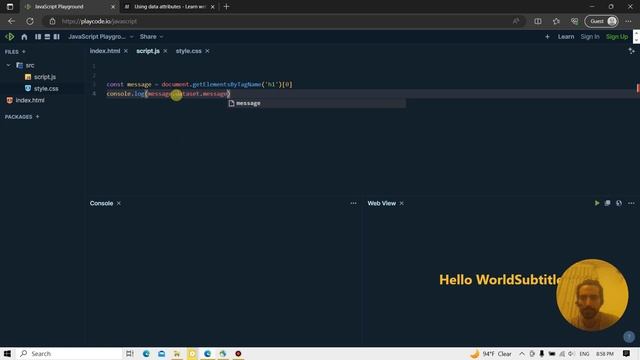Click the Sign Up button
The image size is (640, 360).
click(617, 37)
